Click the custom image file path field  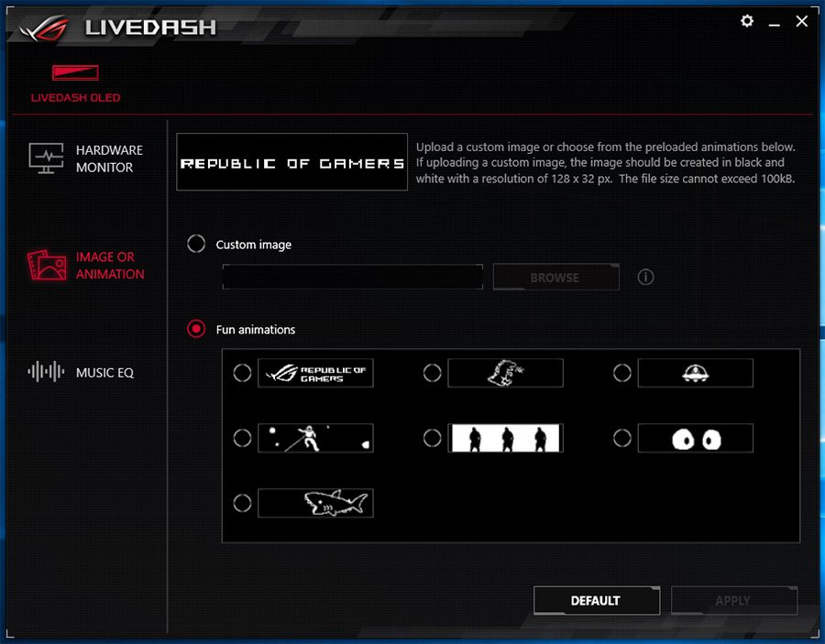[x=353, y=277]
